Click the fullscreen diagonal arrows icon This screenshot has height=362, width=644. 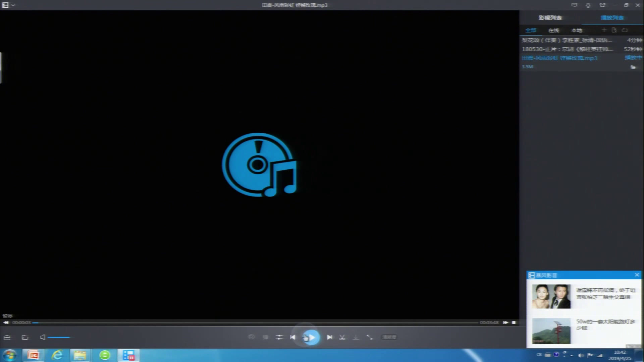click(x=369, y=337)
